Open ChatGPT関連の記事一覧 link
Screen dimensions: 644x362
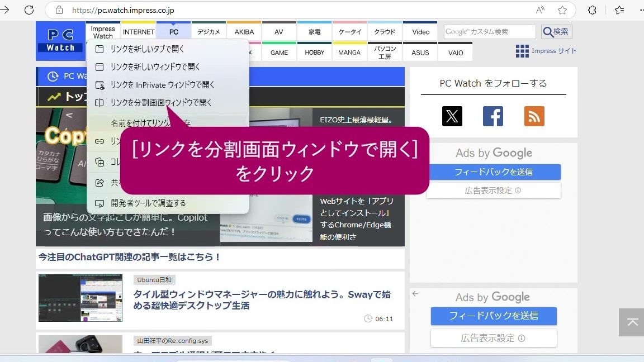129,257
